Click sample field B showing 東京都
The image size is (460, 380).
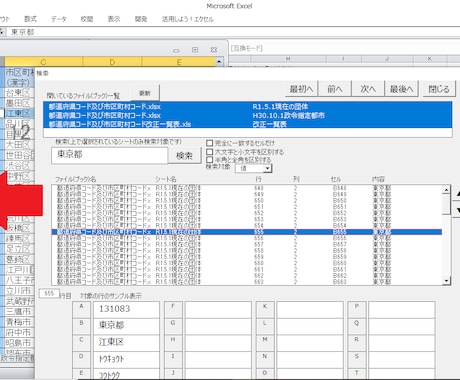tap(126, 325)
